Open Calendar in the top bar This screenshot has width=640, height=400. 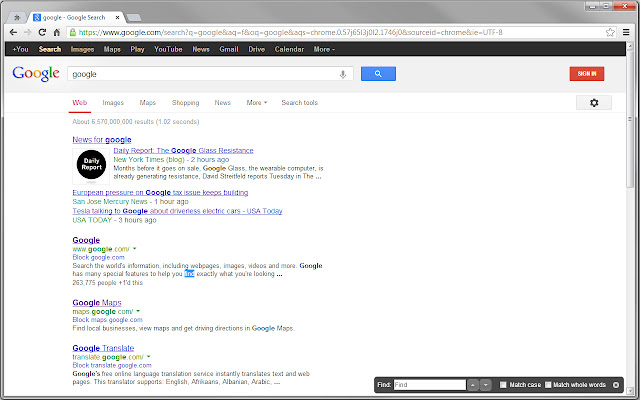click(x=289, y=49)
